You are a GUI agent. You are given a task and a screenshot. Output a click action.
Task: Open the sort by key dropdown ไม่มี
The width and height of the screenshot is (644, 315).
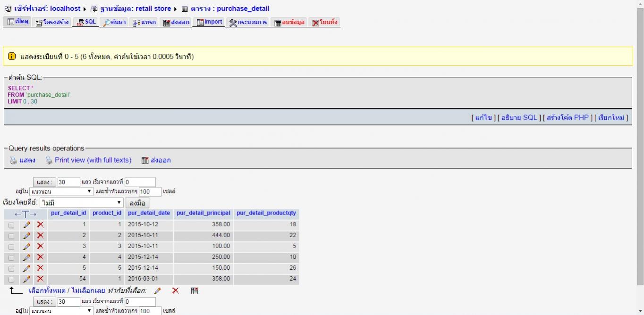82,203
